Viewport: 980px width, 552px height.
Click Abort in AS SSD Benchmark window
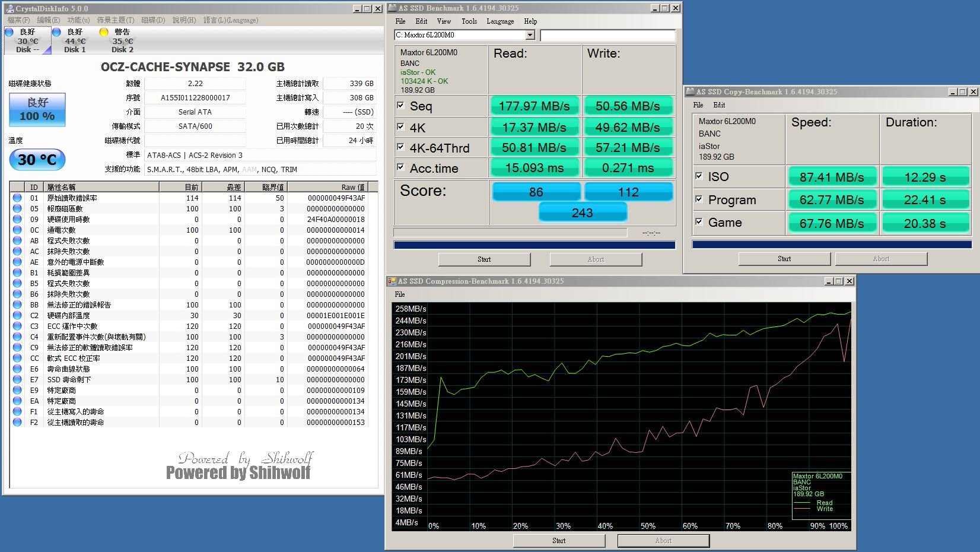[x=596, y=259]
